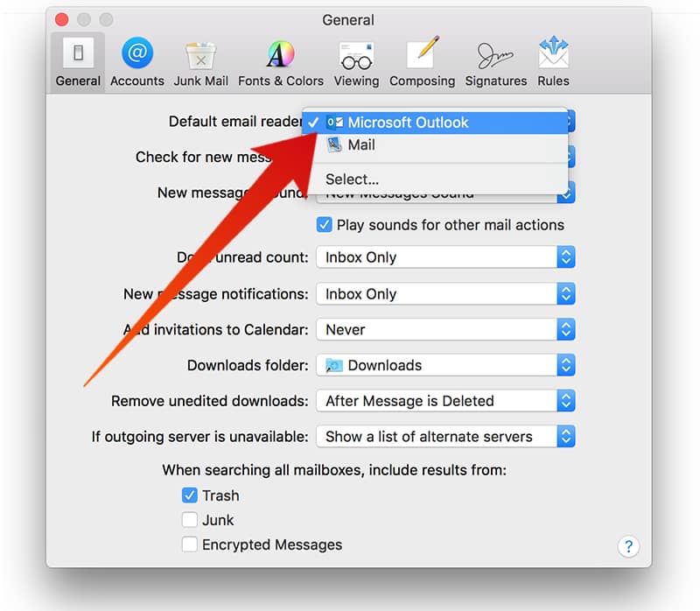Enable Junk in mailbox search
700x611 pixels.
point(190,519)
